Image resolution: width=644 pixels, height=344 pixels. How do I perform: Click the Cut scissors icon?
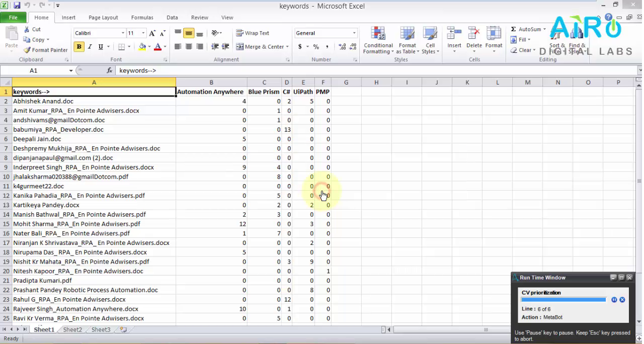(x=27, y=30)
